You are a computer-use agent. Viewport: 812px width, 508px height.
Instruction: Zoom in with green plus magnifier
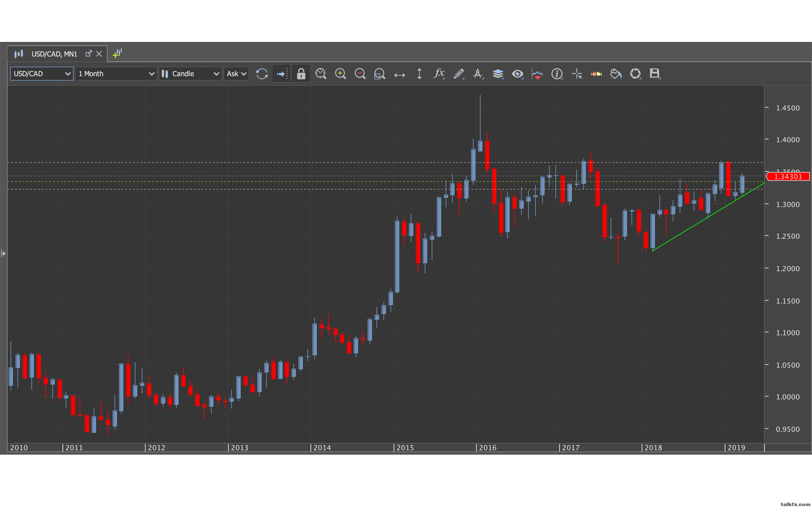[x=340, y=74]
